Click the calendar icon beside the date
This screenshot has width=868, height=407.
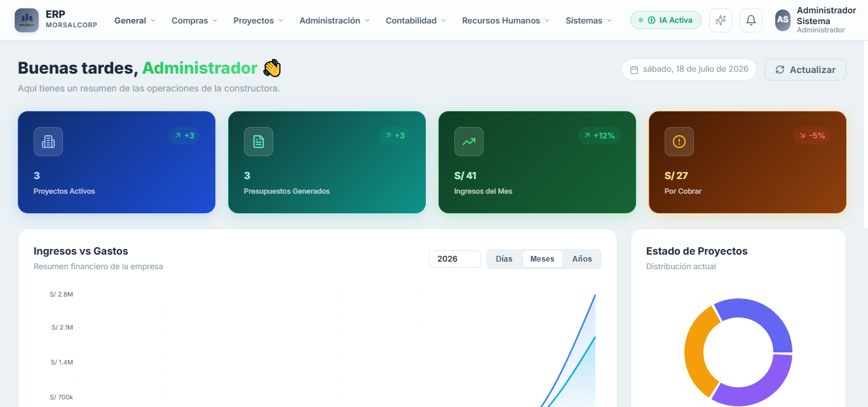click(634, 70)
